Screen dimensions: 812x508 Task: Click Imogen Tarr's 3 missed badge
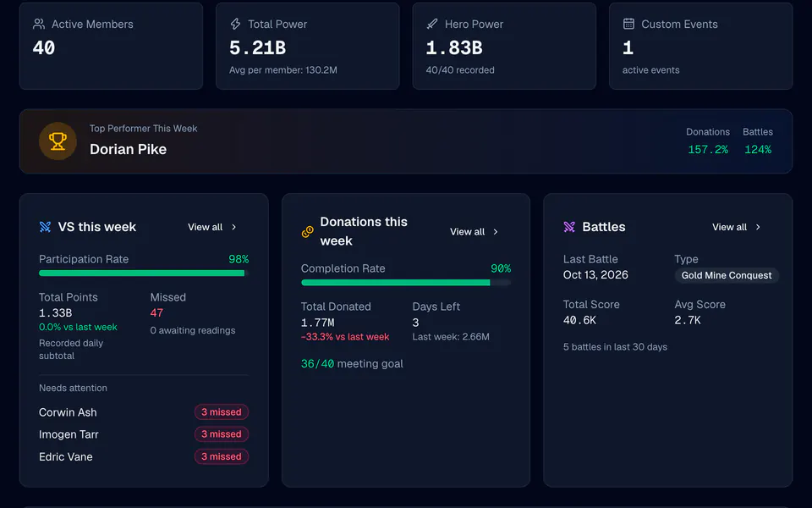click(222, 433)
